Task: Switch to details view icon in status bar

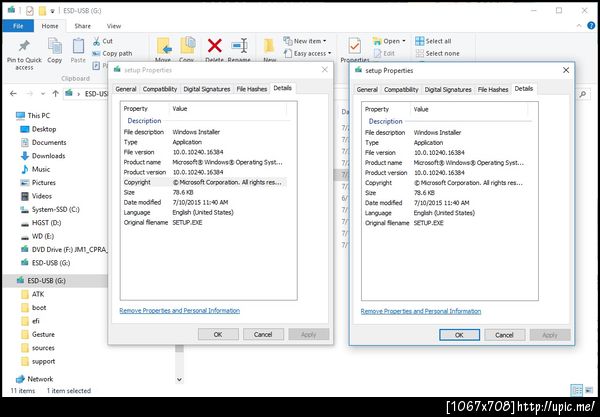Action: tap(576, 390)
